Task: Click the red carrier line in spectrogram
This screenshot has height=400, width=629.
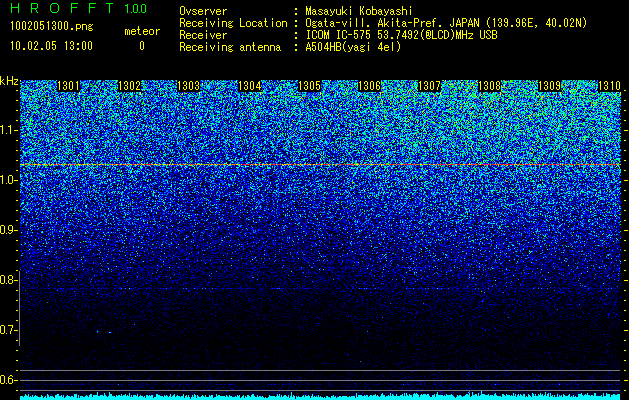Action: pos(320,164)
